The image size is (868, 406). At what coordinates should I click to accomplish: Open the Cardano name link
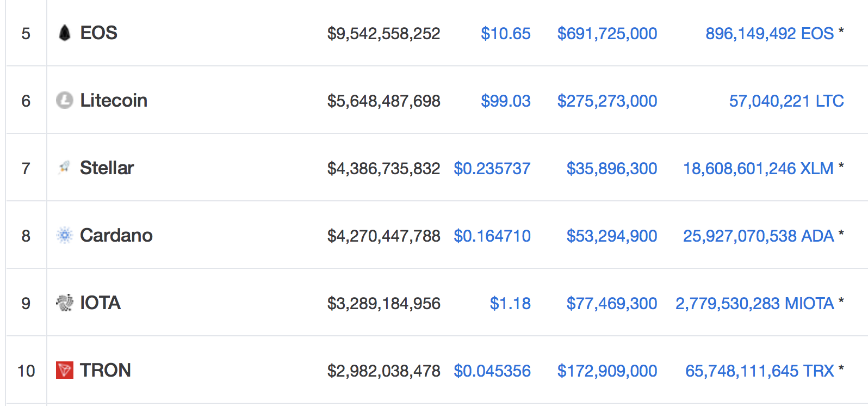coord(116,236)
